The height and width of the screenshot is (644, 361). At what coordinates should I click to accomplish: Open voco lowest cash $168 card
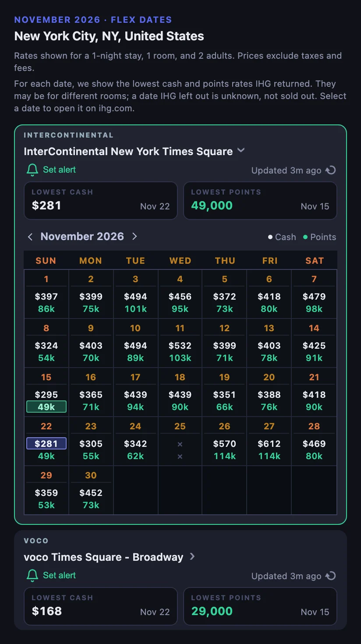(101, 606)
